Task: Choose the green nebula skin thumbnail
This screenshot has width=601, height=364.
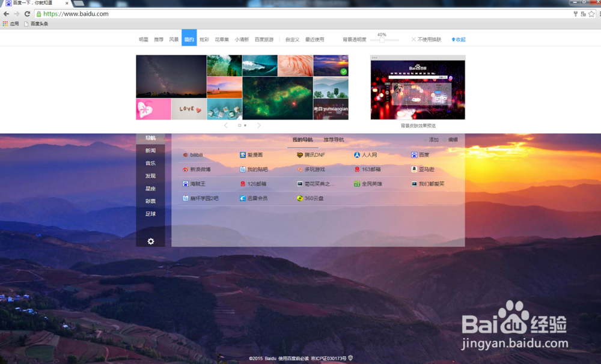Action: (x=278, y=98)
